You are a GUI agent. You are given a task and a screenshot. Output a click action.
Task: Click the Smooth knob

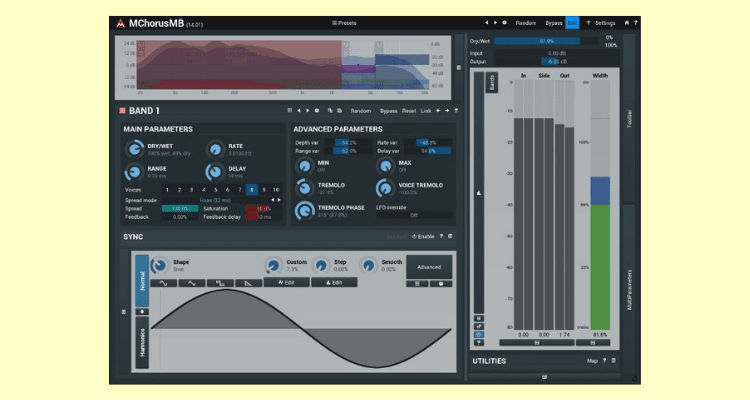[x=368, y=265]
